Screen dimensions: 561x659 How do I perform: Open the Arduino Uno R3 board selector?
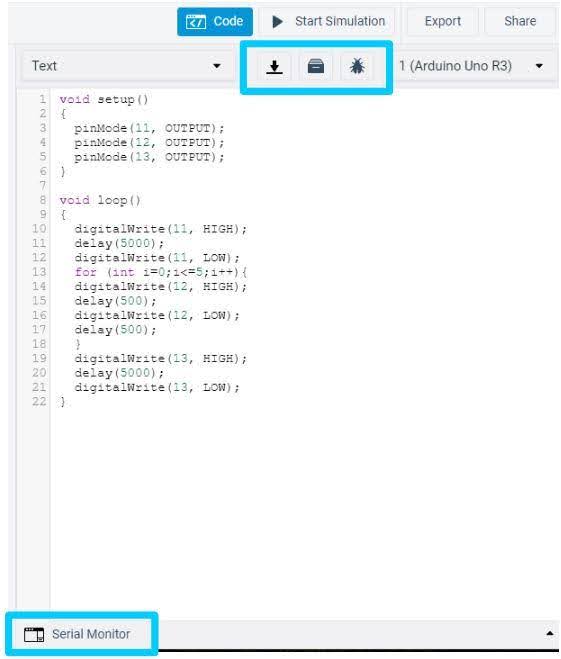click(x=473, y=66)
